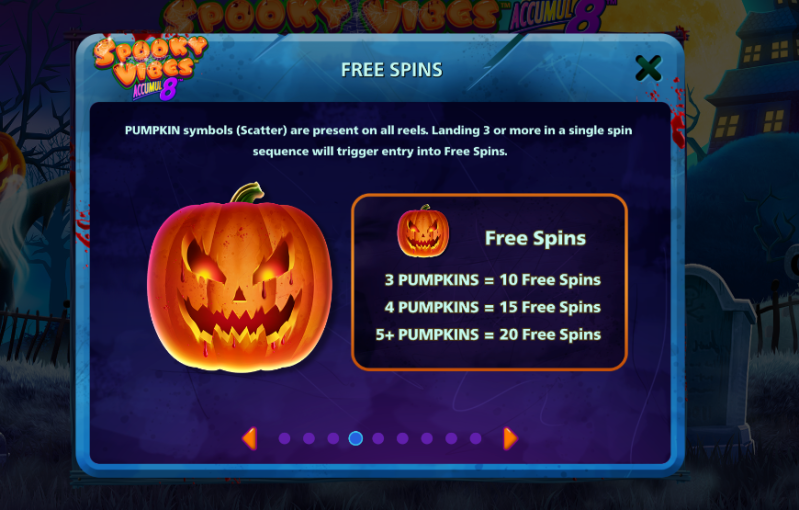Close the Free Spins info panel
The height and width of the screenshot is (510, 799).
[x=648, y=68]
